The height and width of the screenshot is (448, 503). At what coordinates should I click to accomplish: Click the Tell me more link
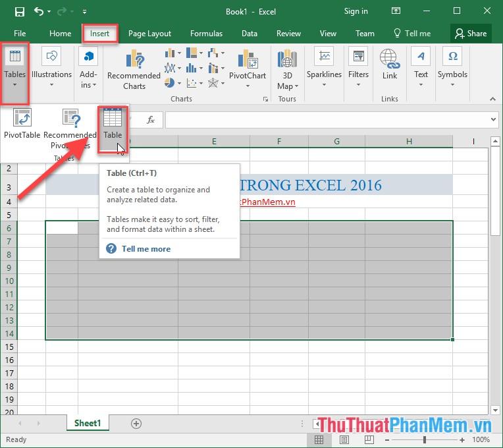pyautogui.click(x=146, y=249)
